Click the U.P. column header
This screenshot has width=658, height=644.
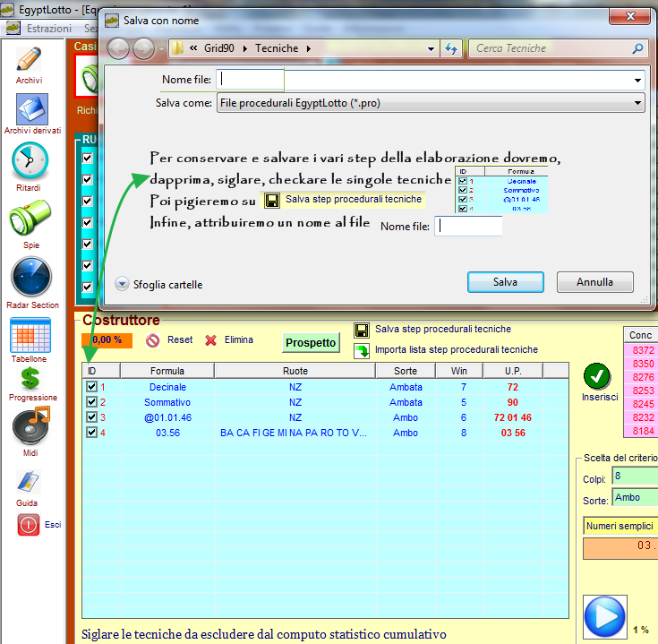click(x=513, y=371)
